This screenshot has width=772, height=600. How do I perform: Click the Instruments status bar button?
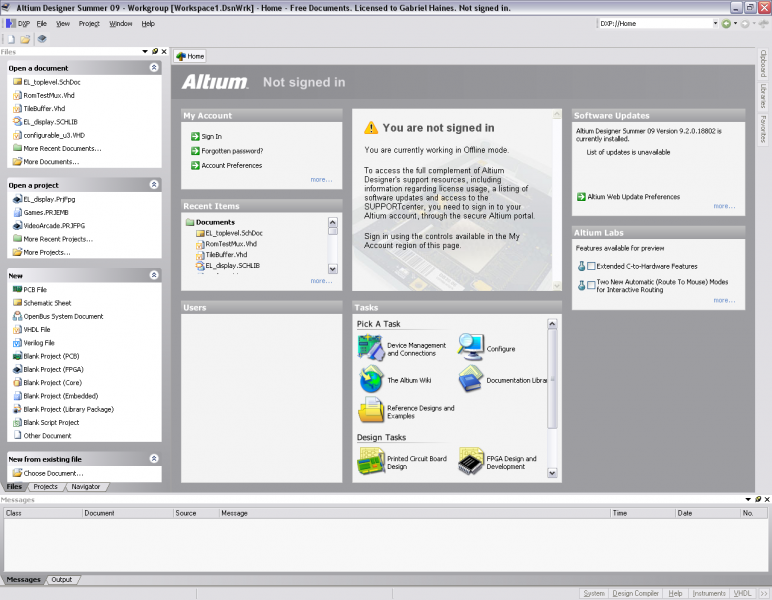click(708, 593)
